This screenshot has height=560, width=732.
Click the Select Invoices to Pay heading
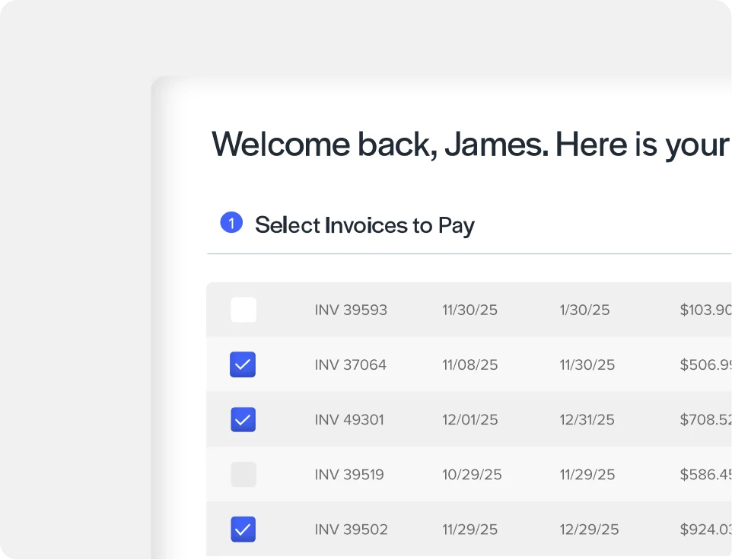[x=364, y=225]
